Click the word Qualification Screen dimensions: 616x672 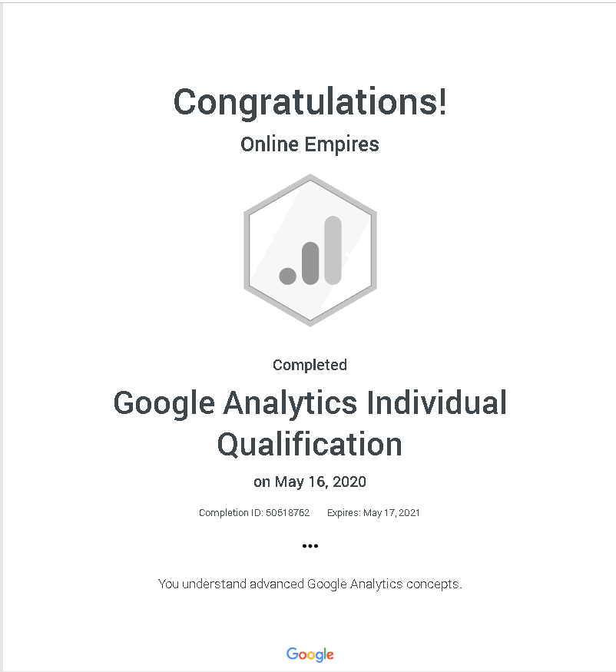pos(310,445)
